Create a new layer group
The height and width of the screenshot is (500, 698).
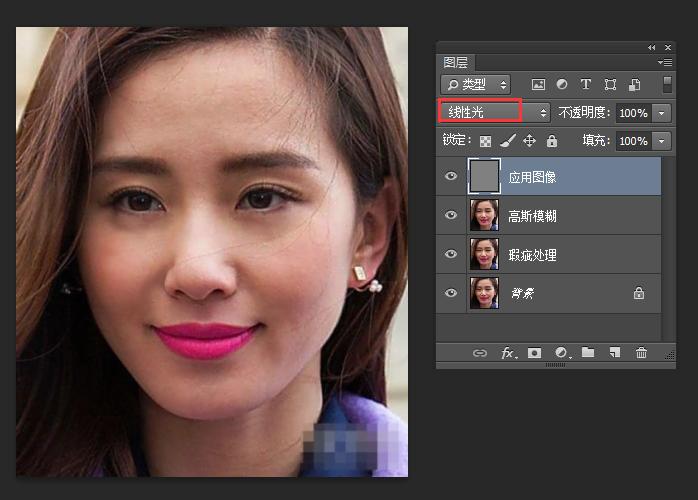(x=588, y=353)
